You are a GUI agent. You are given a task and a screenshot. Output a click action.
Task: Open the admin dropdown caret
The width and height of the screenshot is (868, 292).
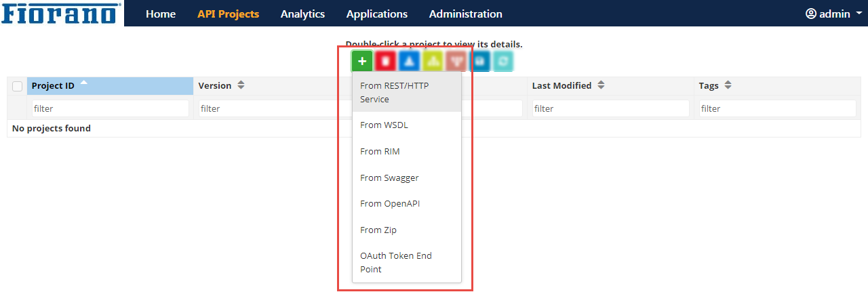point(859,14)
